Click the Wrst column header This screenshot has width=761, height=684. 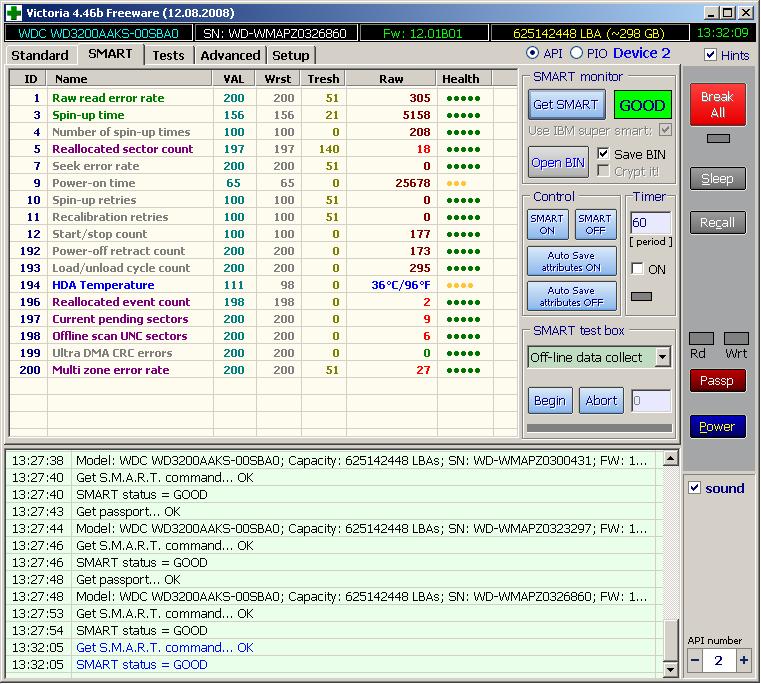point(278,79)
